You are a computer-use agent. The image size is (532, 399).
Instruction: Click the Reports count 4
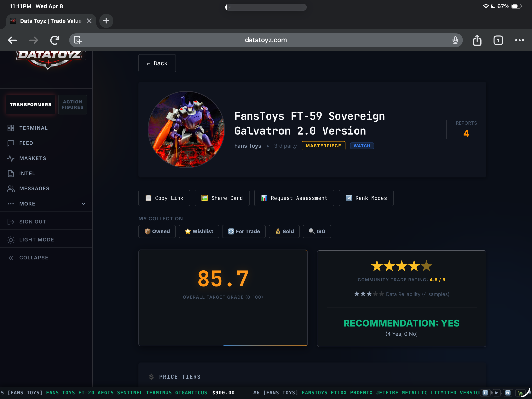[466, 133]
